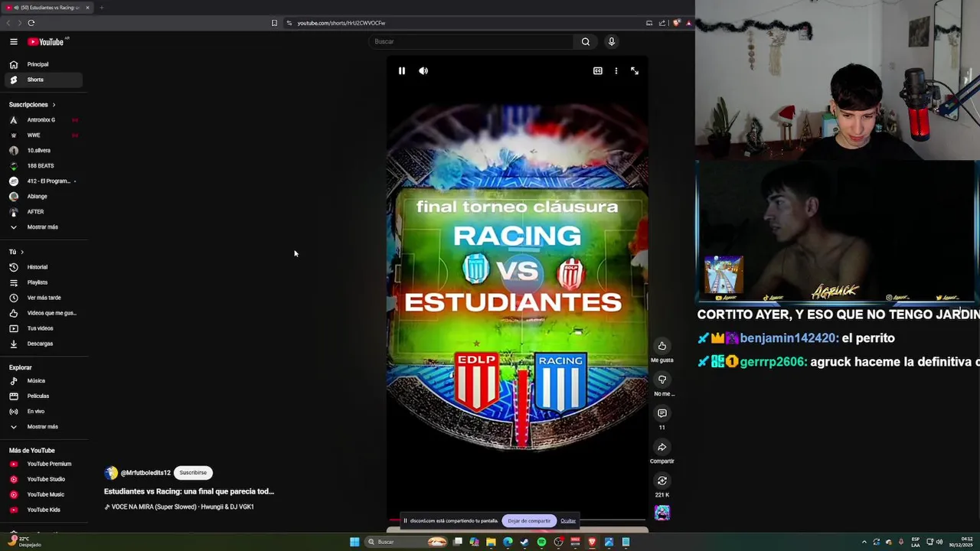980x551 pixels.
Task: Bookmark this page with bookmark icon
Action: 274,23
